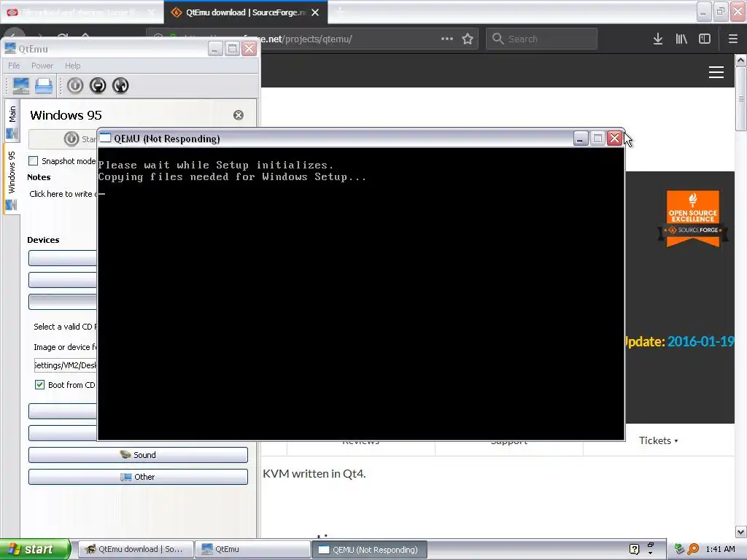Image resolution: width=747 pixels, height=560 pixels.
Task: Click the last update date 2016-01-19
Action: pyautogui.click(x=701, y=341)
